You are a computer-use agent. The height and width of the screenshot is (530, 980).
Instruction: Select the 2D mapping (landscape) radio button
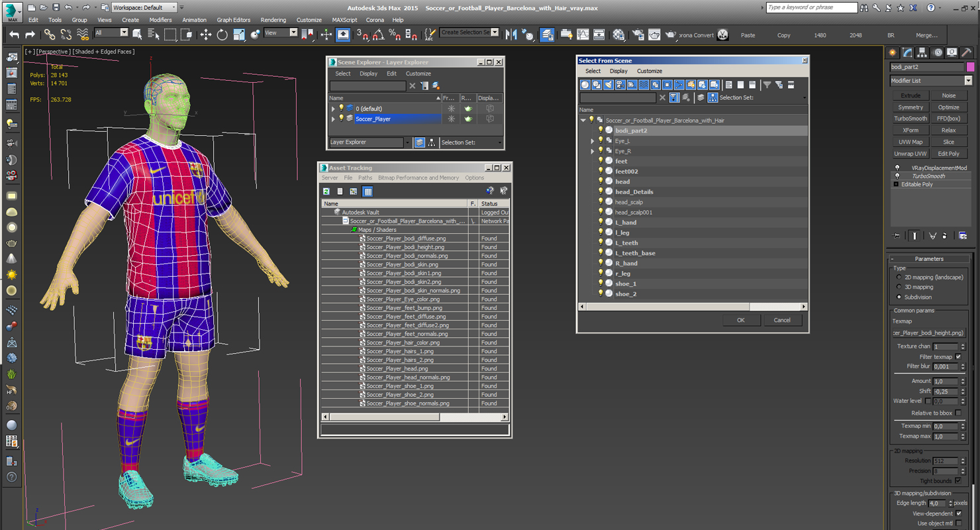[899, 277]
